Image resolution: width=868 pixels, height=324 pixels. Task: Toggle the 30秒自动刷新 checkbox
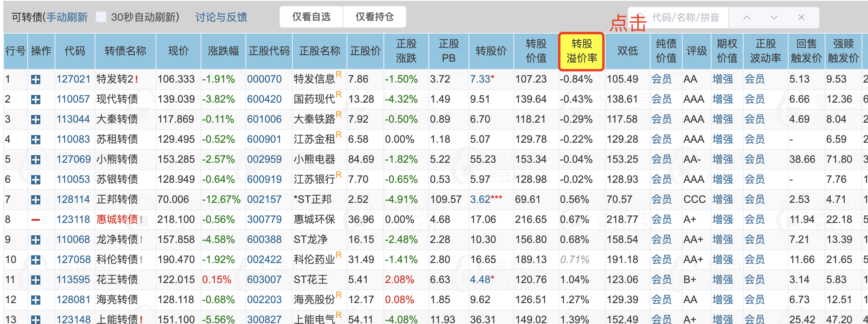pyautogui.click(x=101, y=17)
